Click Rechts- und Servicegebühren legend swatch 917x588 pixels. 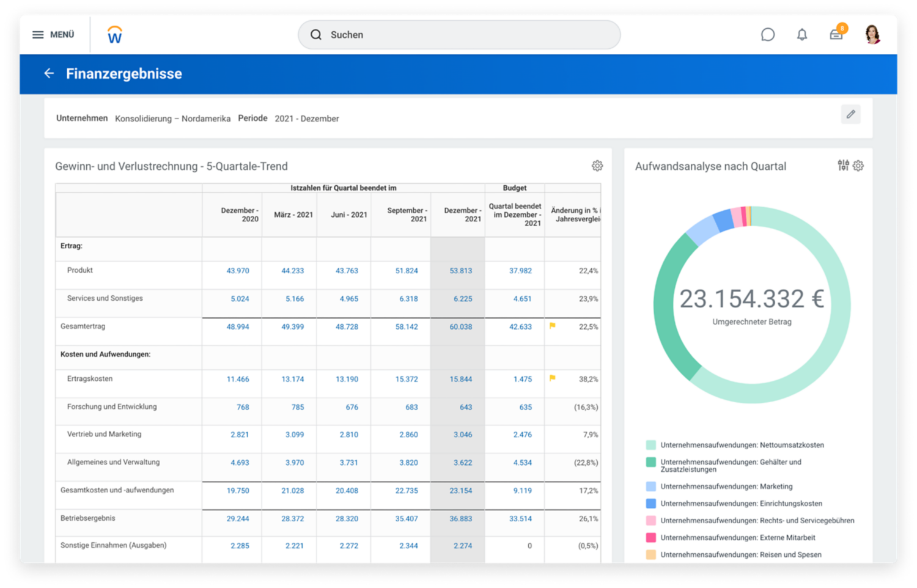tap(651, 521)
